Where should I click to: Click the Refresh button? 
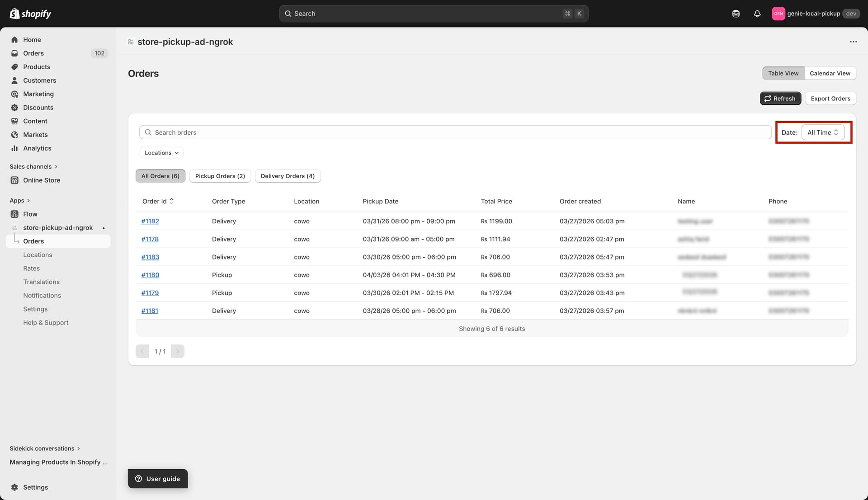pos(780,98)
